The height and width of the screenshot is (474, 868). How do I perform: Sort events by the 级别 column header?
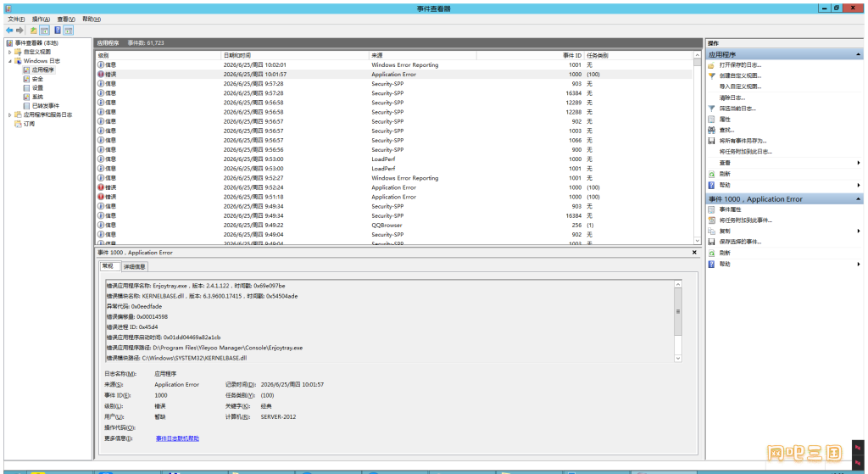[x=158, y=55]
